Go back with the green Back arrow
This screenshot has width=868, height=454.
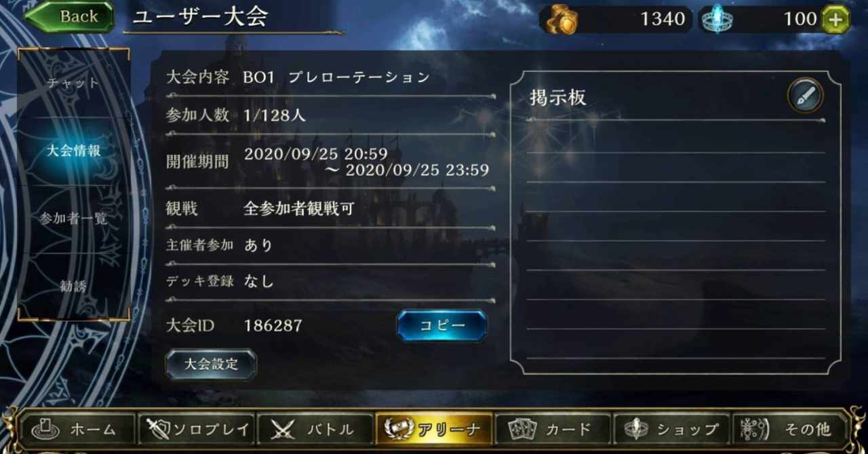[69, 16]
